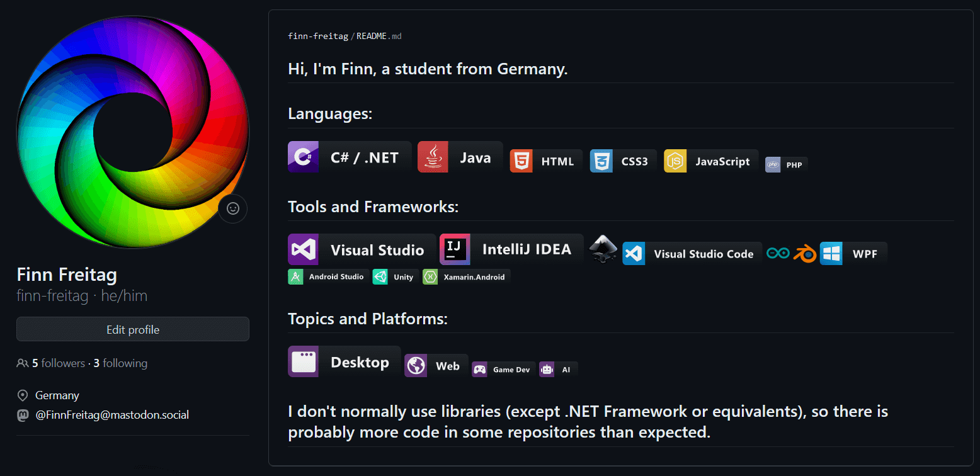Click the Inkscape mountain logo icon
This screenshot has height=476, width=980.
tap(603, 250)
